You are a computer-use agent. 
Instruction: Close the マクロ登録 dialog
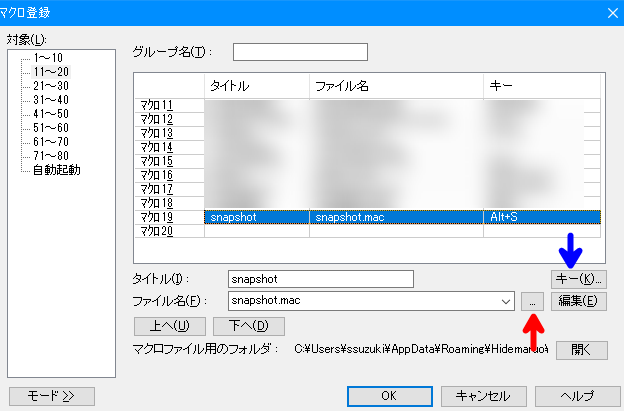click(613, 13)
